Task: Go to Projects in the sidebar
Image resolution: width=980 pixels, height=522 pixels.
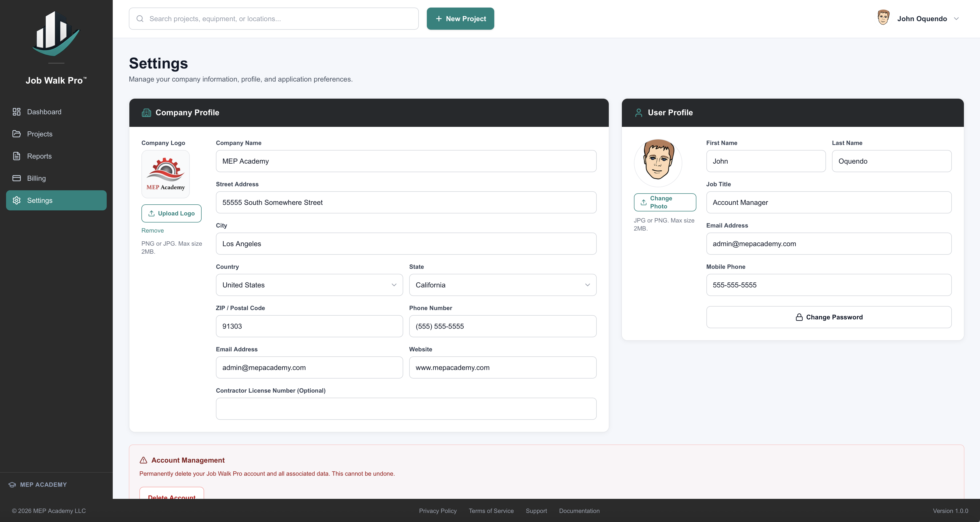Action: 56,134
